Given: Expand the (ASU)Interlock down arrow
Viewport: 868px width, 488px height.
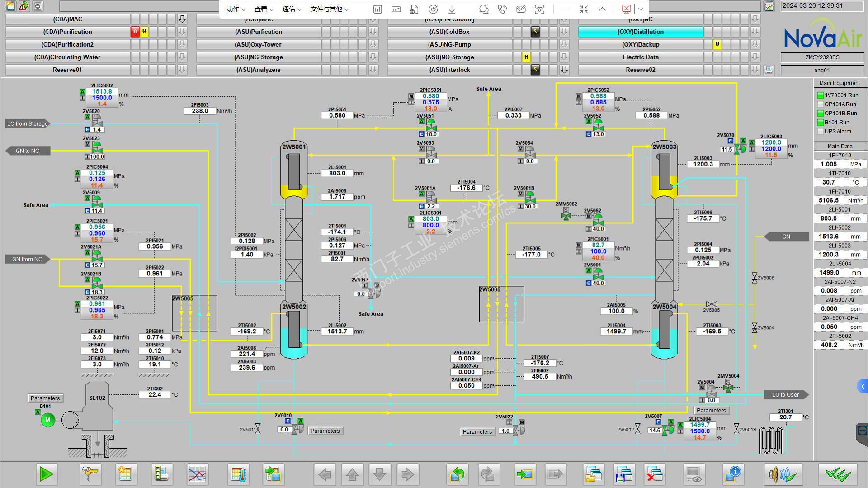Looking at the screenshot, I should [x=564, y=70].
